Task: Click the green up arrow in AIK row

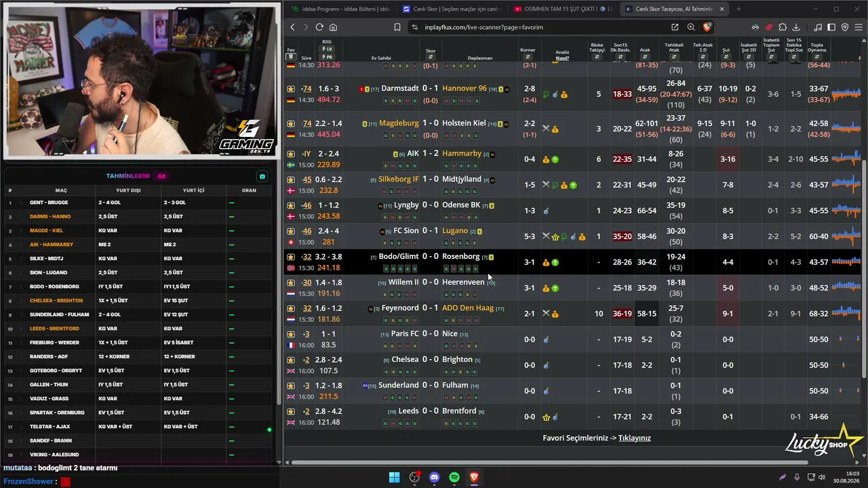Action: coord(555,159)
